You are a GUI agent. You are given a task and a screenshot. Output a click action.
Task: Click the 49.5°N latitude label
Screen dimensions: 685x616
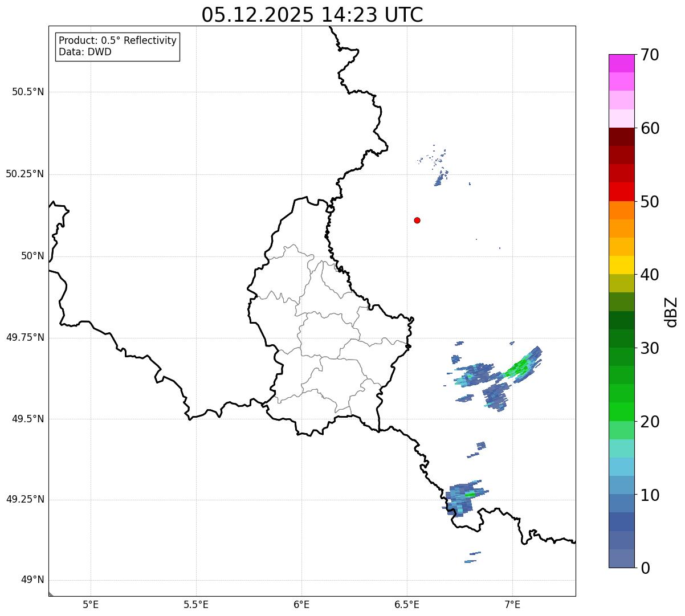pos(28,419)
